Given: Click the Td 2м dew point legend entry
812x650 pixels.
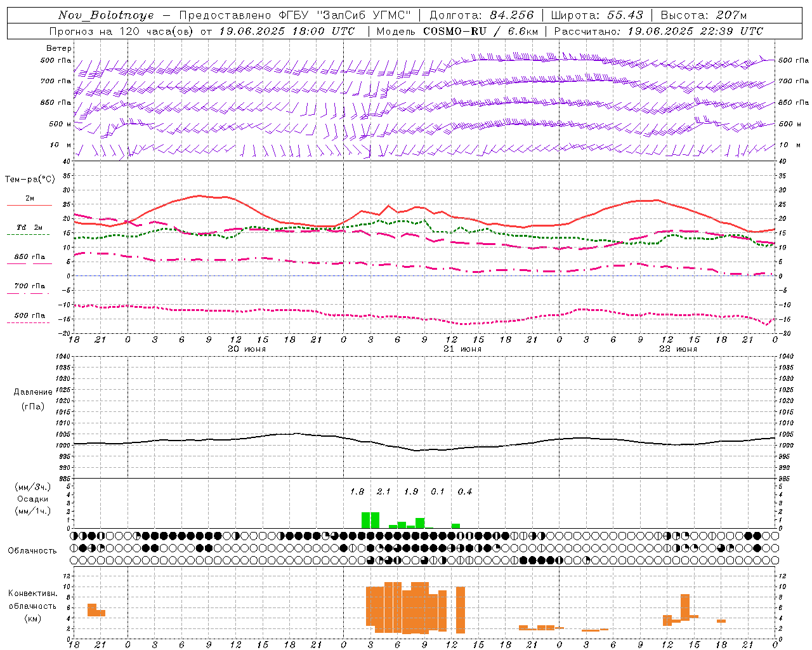Looking at the screenshot, I should (x=30, y=227).
